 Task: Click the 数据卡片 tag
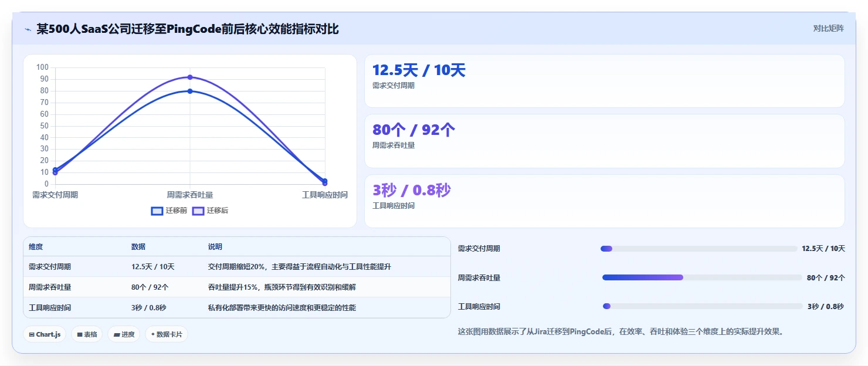[x=167, y=334]
